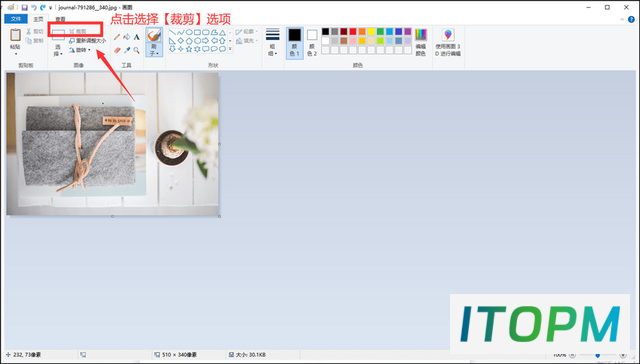Open the Rotate dropdown menu

click(80, 50)
